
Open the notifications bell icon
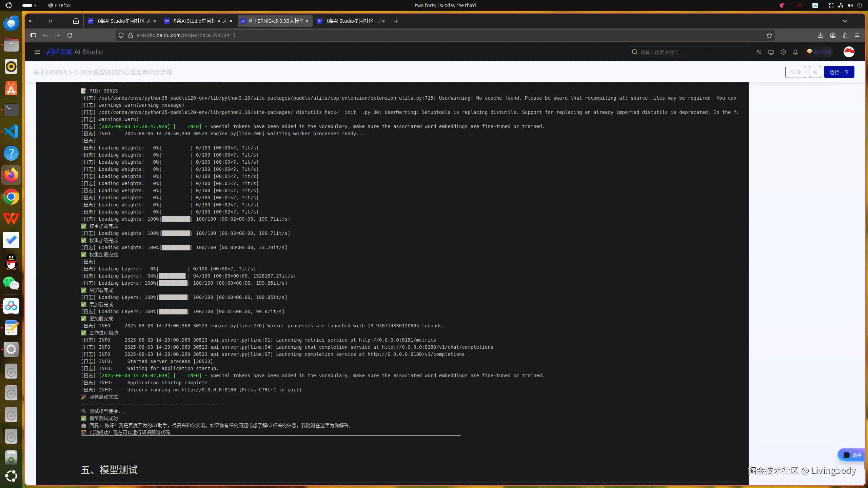click(795, 52)
